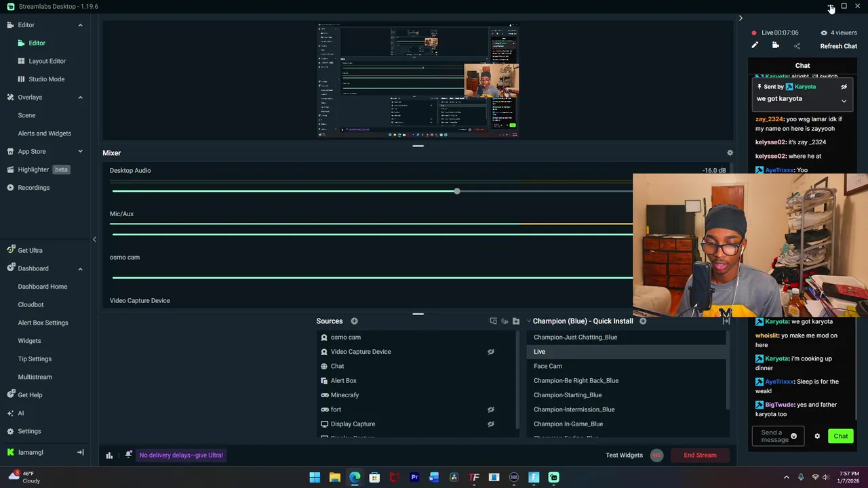
Task: Click No delivery delays give Ultra banner
Action: click(181, 455)
